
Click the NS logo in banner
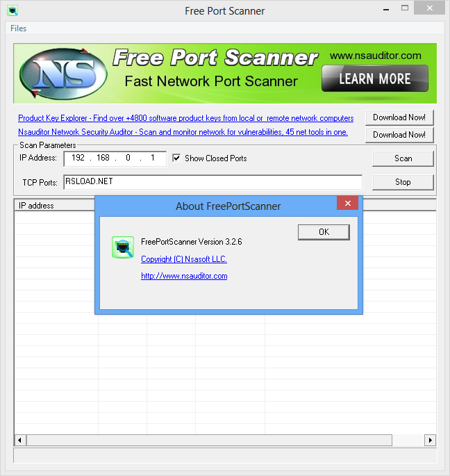[x=63, y=73]
